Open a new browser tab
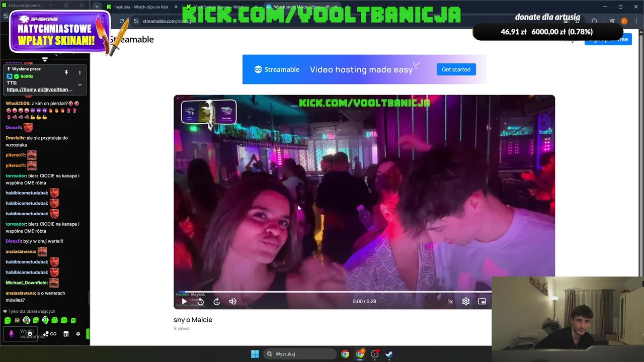644x362 pixels. (349, 7)
